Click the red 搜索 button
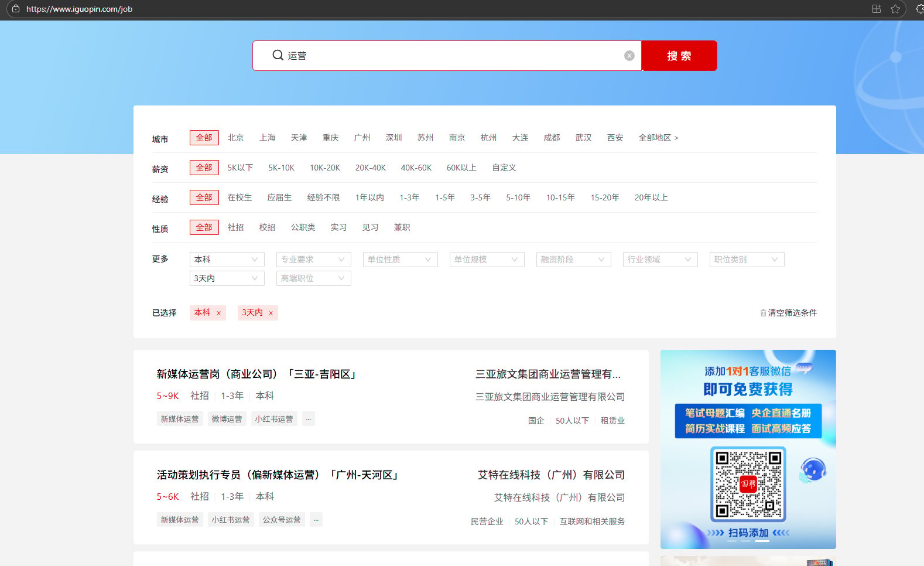 coord(679,56)
